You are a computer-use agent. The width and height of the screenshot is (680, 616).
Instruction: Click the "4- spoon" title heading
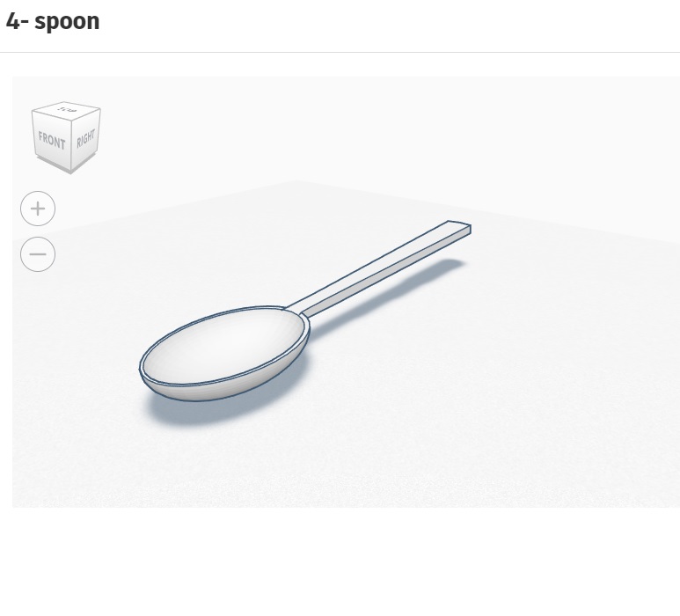53,22
